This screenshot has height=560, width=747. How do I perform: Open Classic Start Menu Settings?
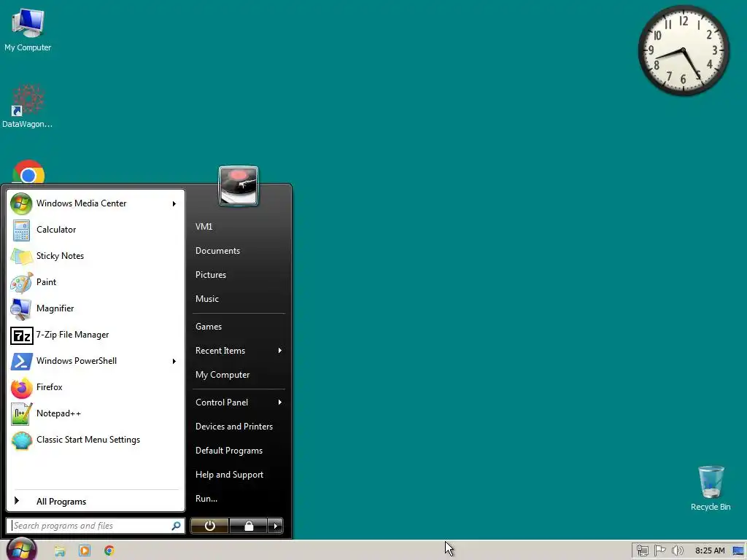click(x=96, y=440)
